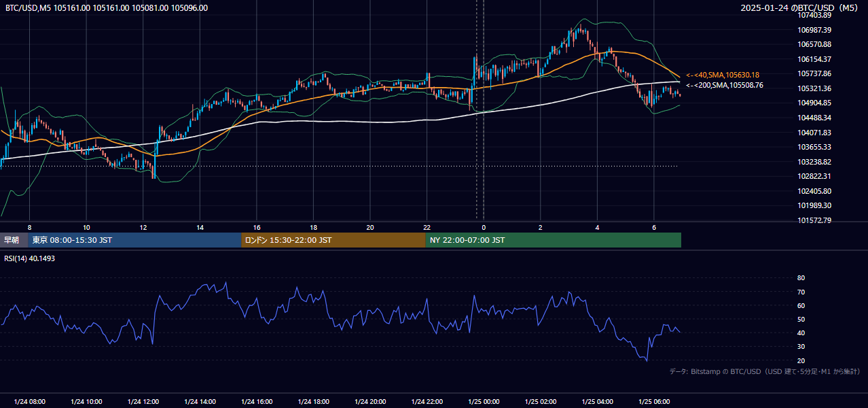This screenshot has height=408, width=868.
Task: Click the 1/24 22:00 time axis label
Action: coord(427,402)
